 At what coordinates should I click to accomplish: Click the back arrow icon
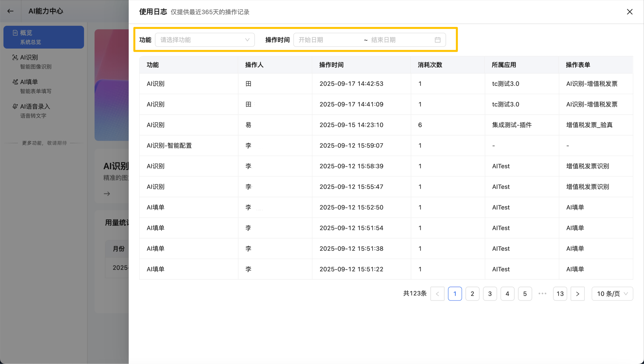coord(10,11)
